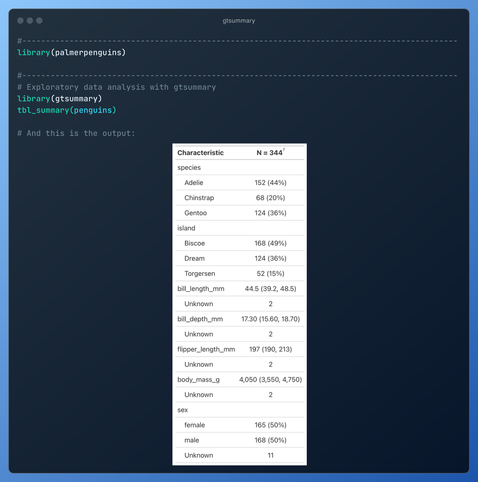Select the Adelie row label

194,183
